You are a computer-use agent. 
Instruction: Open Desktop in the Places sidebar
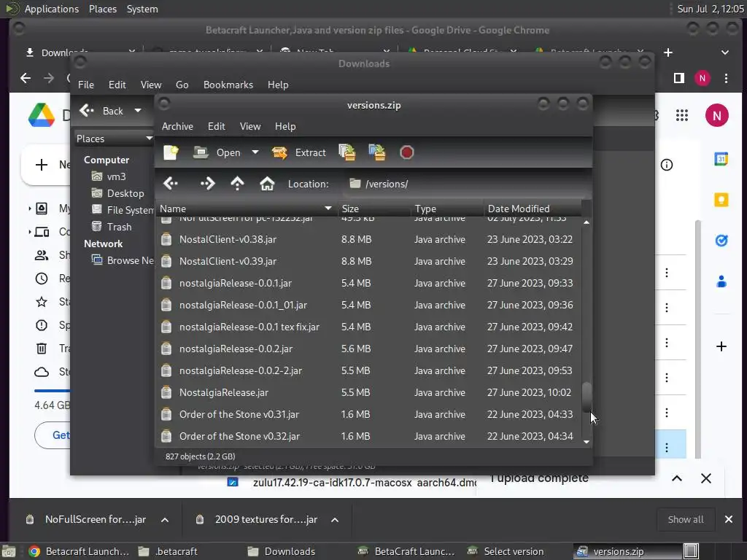118,193
